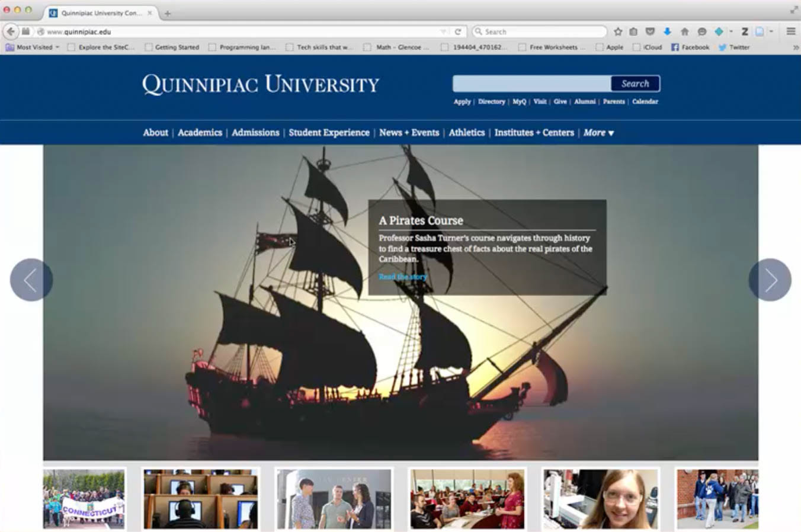Open the Explore the SiteC... bookmark

tap(101, 47)
